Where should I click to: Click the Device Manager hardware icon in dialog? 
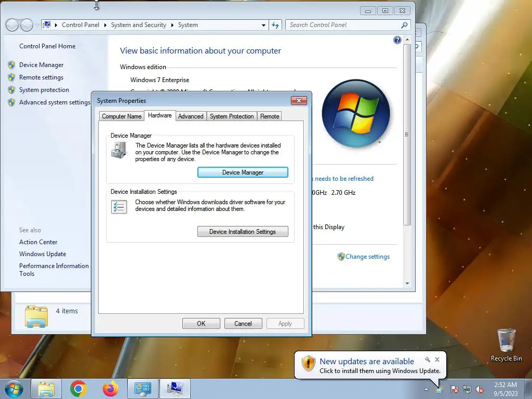[119, 150]
